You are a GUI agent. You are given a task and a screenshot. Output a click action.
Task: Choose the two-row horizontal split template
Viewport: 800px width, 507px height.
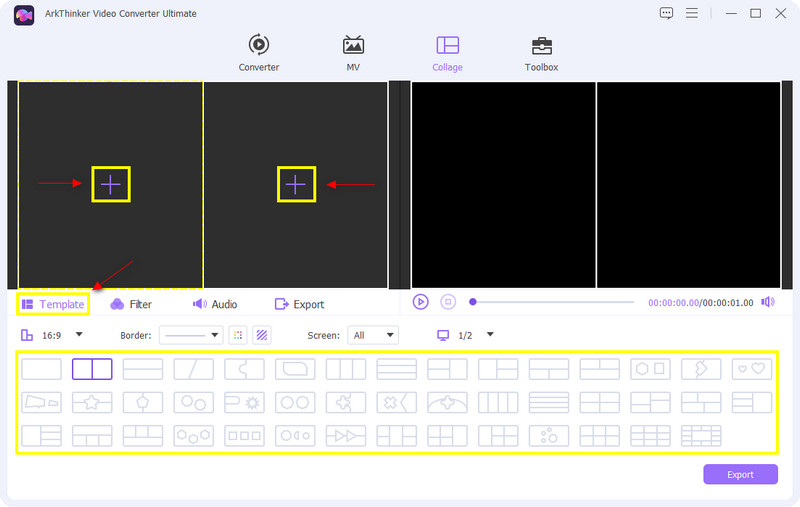click(143, 369)
